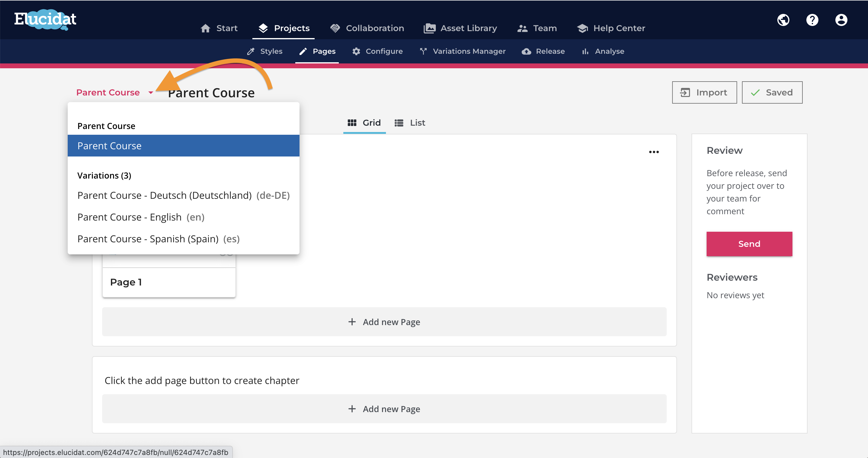Open the Asset Library tab
Screen dimensions: 868x458
(460, 28)
